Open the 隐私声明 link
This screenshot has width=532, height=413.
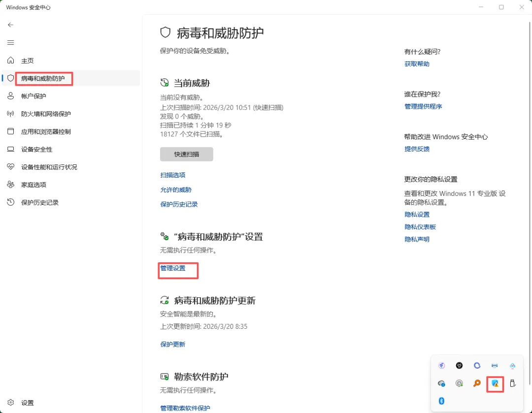click(x=417, y=239)
